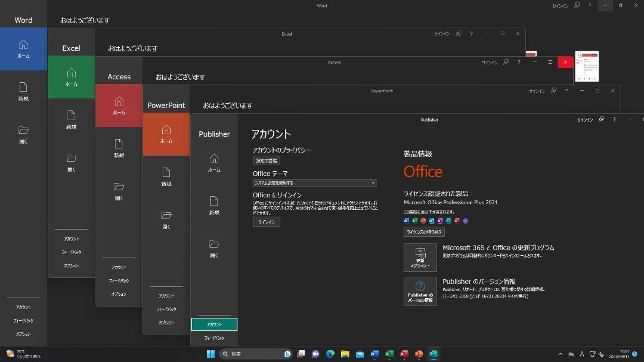Screen dimensions: 644x362
Task: Open the weather widget on the taskbar
Action: pos(23,354)
